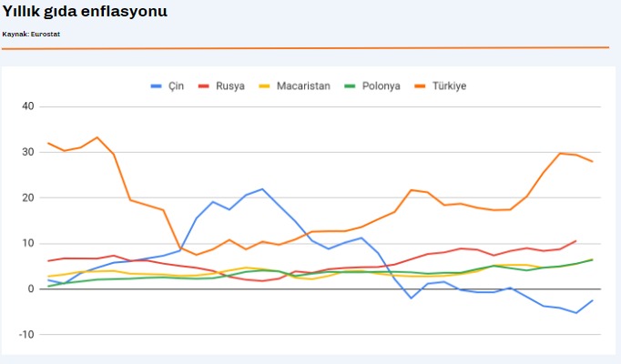Click the 20 y-axis label

point(28,197)
